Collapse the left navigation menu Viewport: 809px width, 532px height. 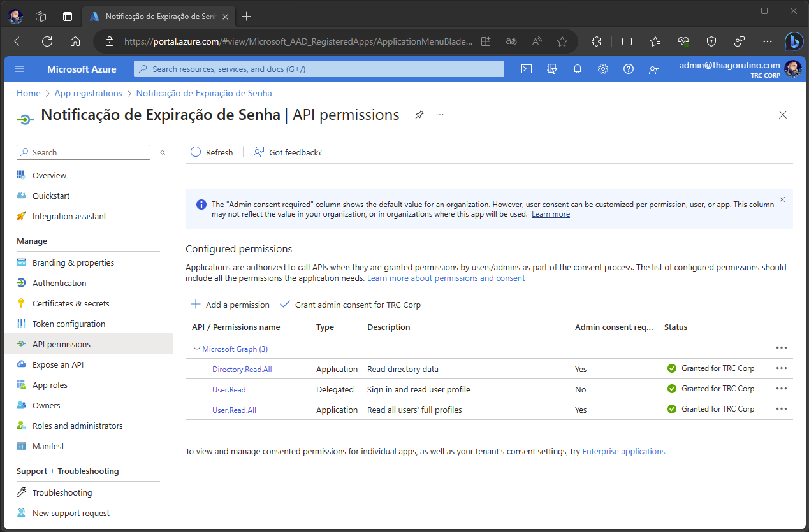163,152
